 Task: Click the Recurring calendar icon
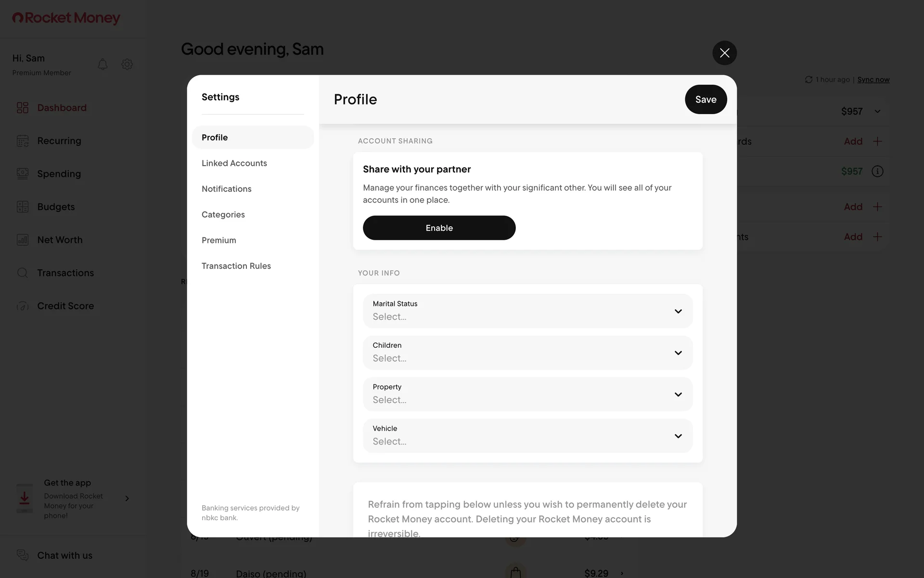23,141
